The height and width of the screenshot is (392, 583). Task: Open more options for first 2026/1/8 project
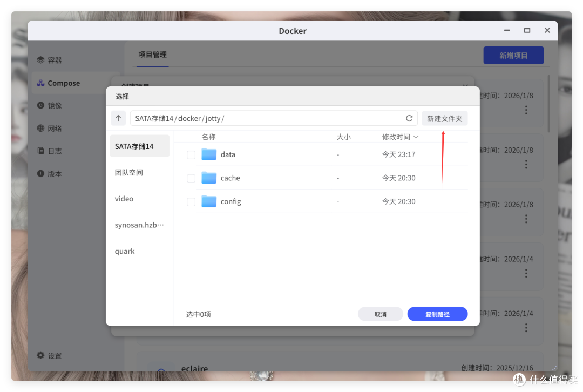pos(526,110)
